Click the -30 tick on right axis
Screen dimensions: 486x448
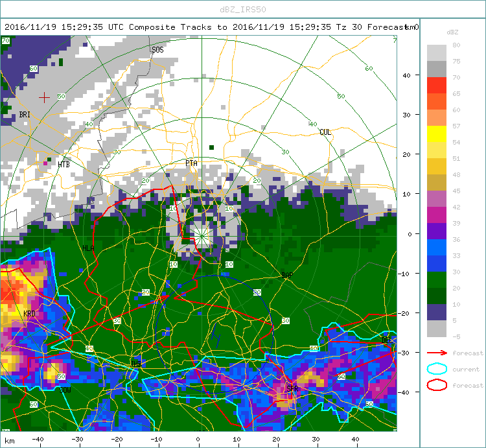tap(405, 353)
